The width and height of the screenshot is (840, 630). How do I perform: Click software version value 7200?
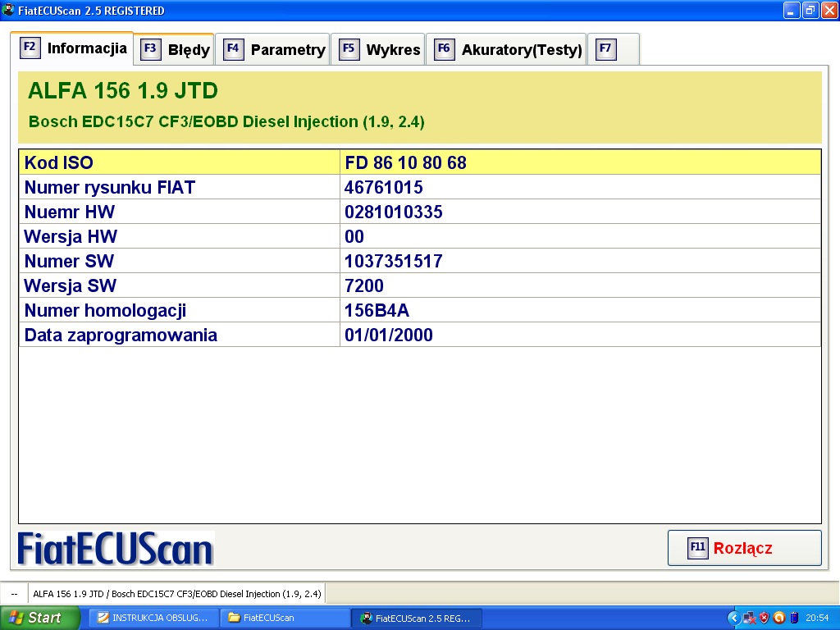pos(364,285)
